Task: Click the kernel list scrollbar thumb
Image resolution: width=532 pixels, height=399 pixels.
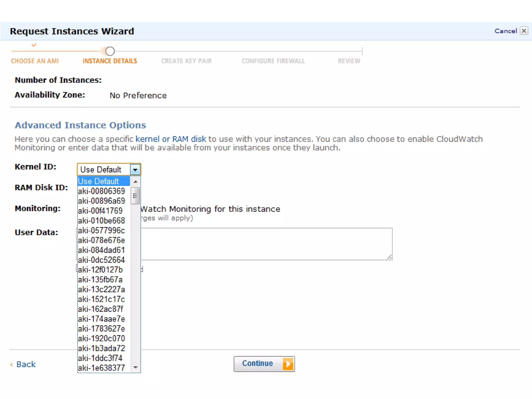Action: [135, 196]
